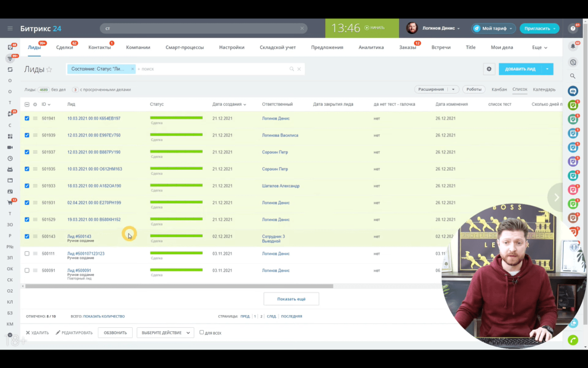
Task: Click the Обзвонить button
Action: 115,333
